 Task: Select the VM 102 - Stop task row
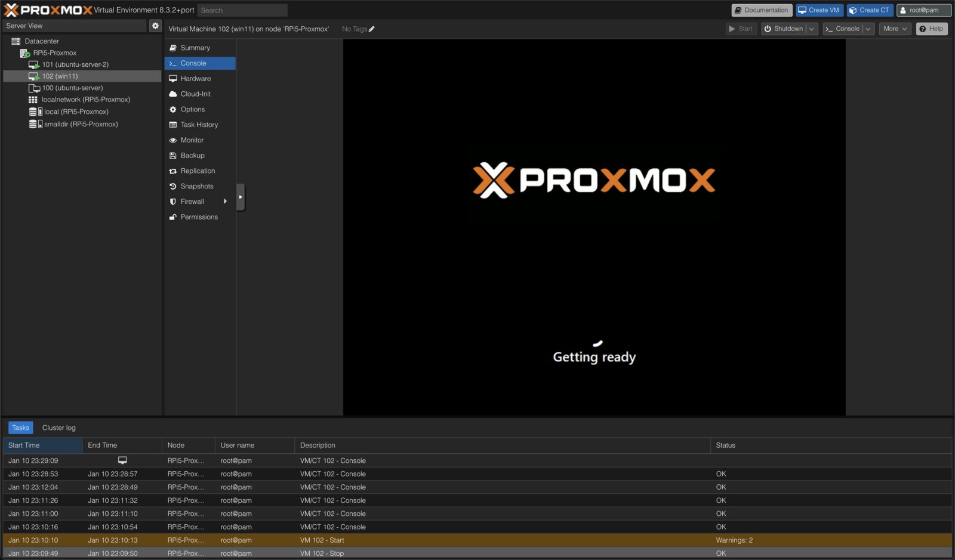point(477,553)
